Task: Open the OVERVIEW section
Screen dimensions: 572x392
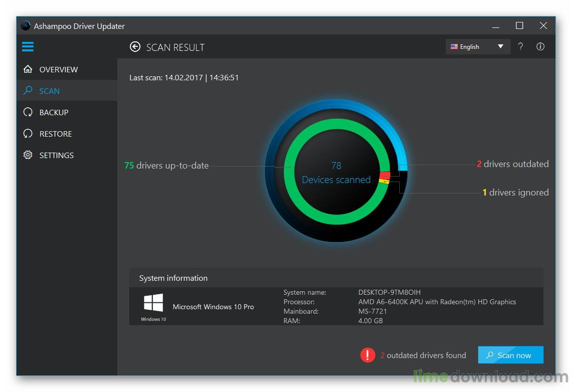Action: [58, 69]
